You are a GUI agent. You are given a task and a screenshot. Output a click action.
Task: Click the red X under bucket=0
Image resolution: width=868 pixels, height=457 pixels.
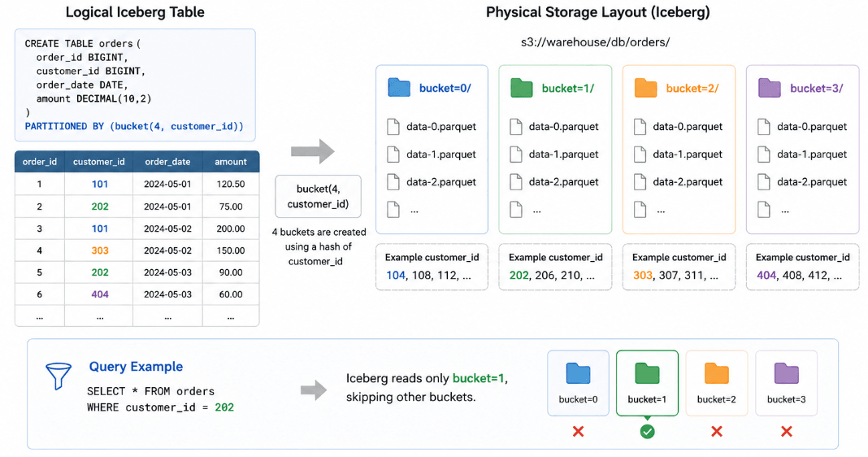[x=578, y=432]
